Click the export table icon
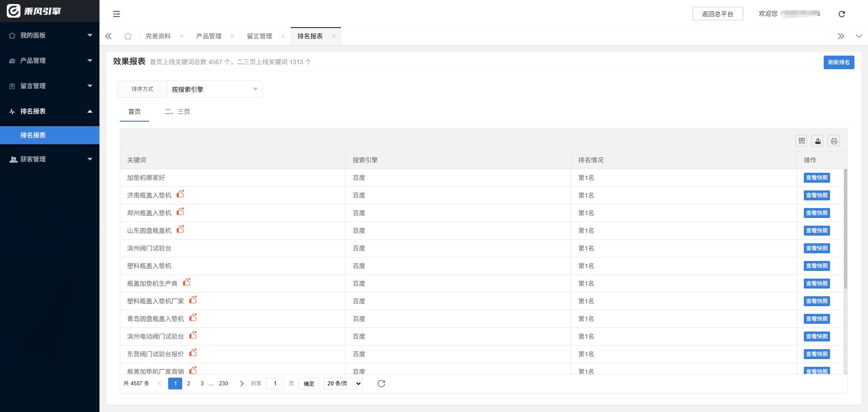The image size is (868, 412). pos(818,141)
